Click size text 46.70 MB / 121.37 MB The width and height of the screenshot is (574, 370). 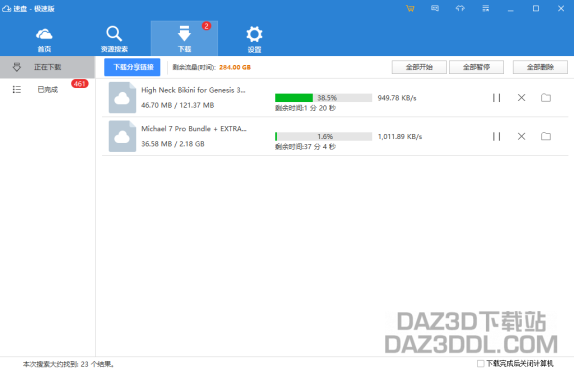(x=178, y=105)
